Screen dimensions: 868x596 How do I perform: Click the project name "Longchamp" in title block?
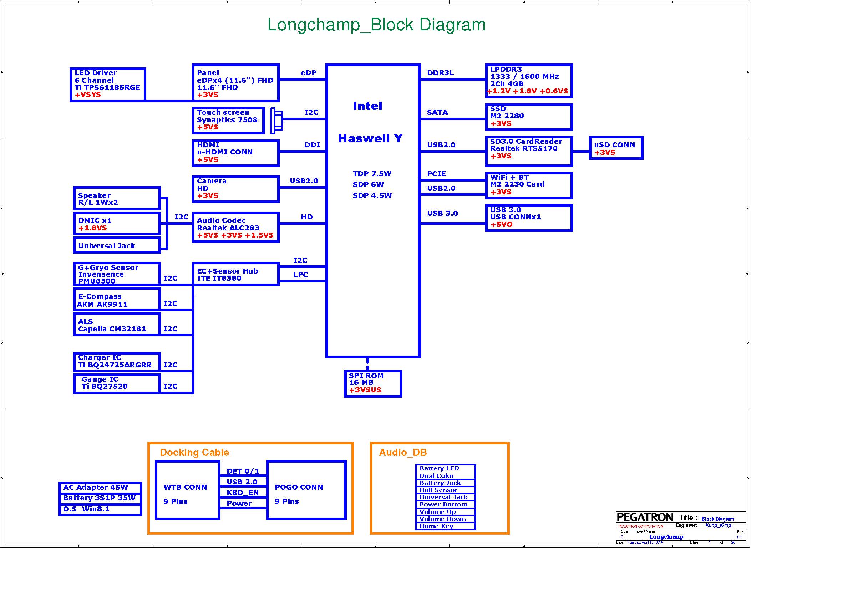point(666,537)
